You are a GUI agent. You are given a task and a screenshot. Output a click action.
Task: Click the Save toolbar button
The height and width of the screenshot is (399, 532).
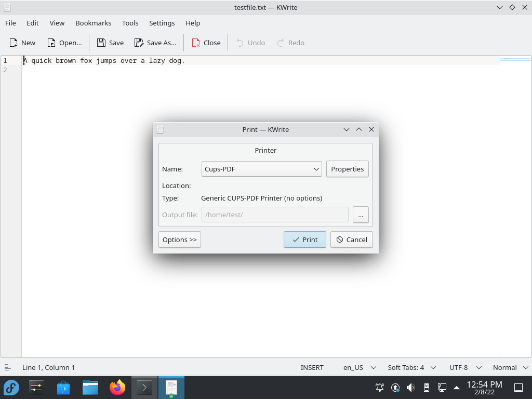(110, 43)
